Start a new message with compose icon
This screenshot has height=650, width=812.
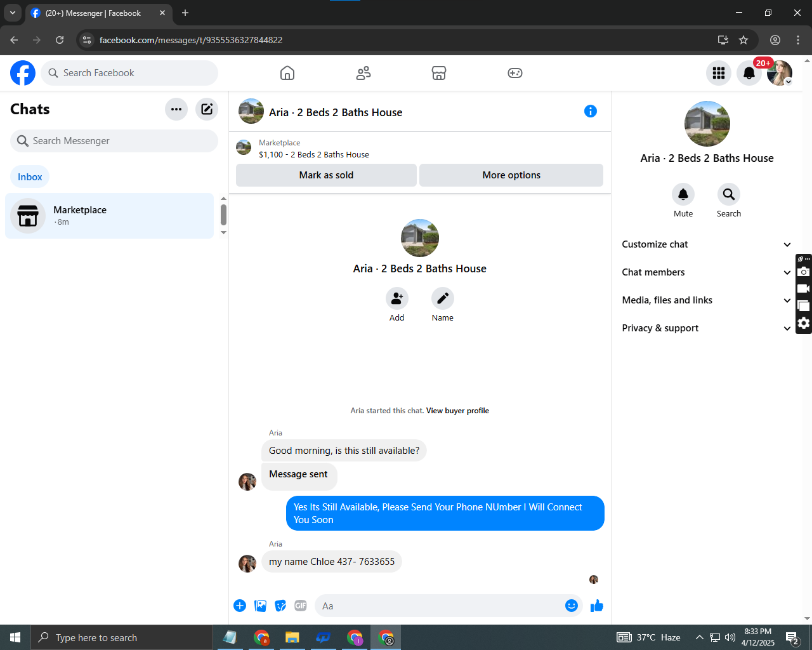[207, 109]
